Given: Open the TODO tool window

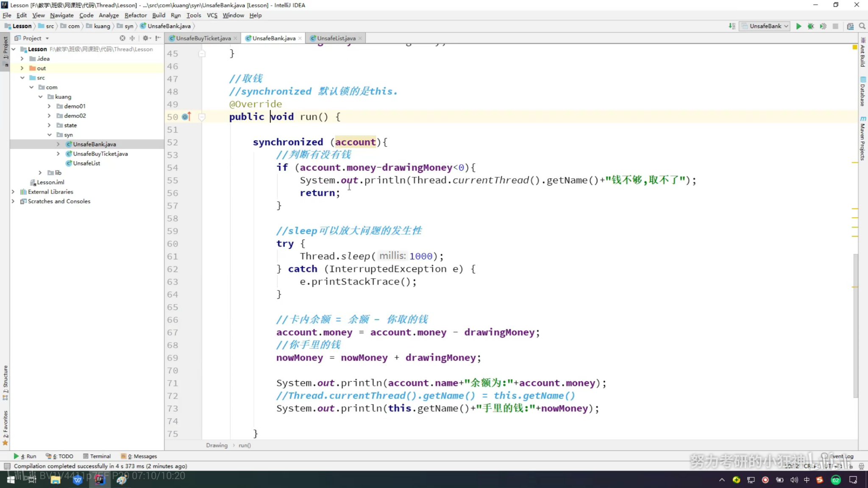Looking at the screenshot, I should pyautogui.click(x=60, y=456).
